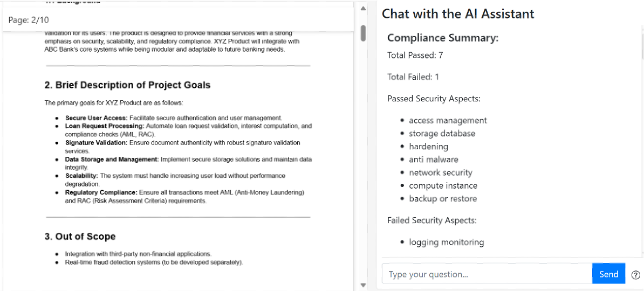Click the 'network security' list item
This screenshot has width=644, height=291.
440,173
